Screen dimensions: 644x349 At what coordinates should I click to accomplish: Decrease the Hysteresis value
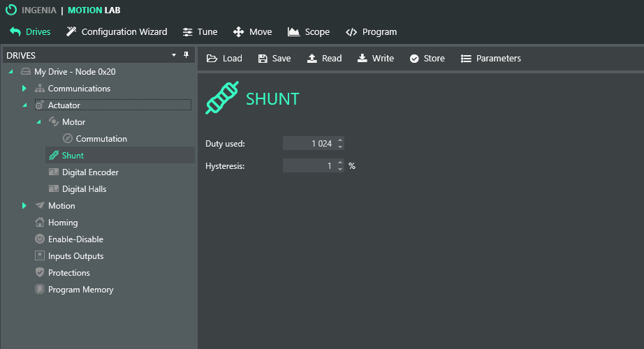click(340, 170)
